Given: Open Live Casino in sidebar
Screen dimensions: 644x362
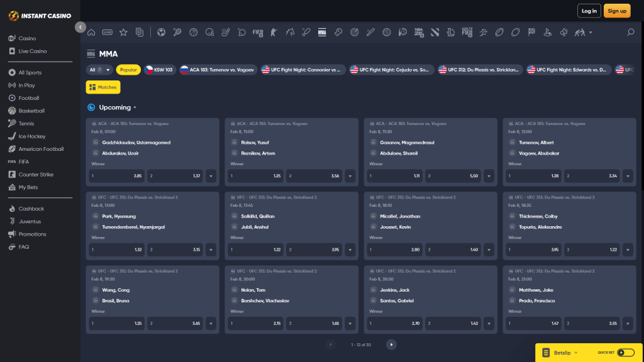Looking at the screenshot, I should pos(32,51).
